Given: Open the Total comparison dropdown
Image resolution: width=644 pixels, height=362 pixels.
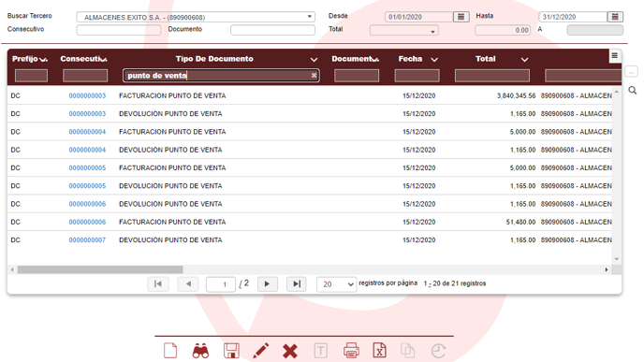Looking at the screenshot, I should coord(432,31).
